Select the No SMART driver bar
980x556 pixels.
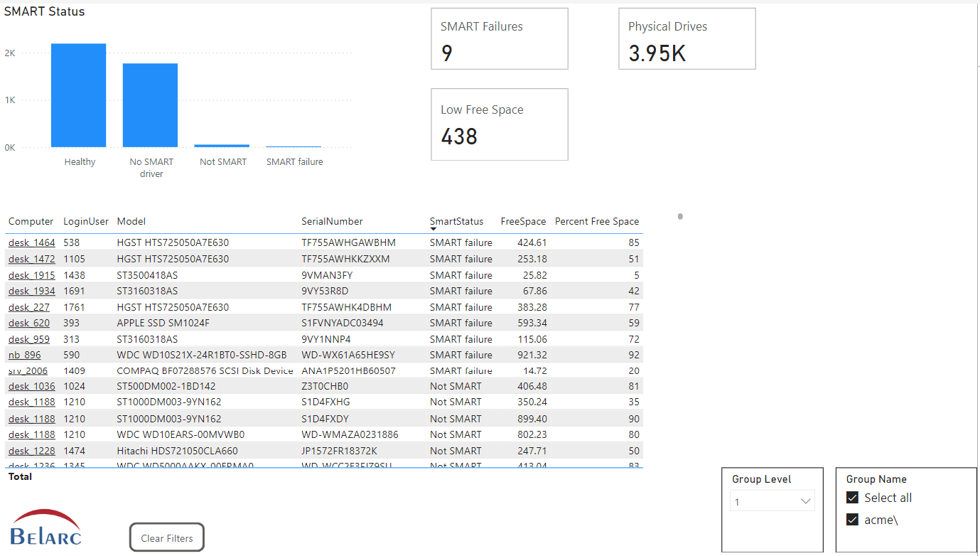(x=150, y=105)
